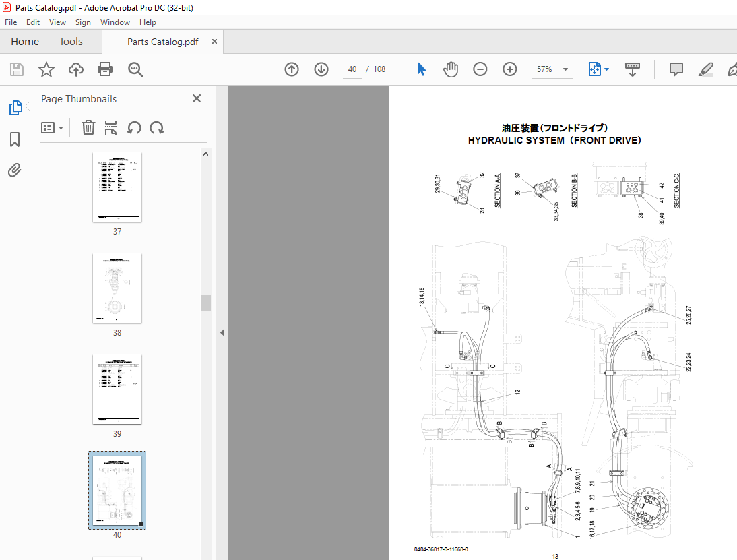The image size is (737, 560).
Task: Open Page Thumbnails sidebar icon
Action: point(15,108)
